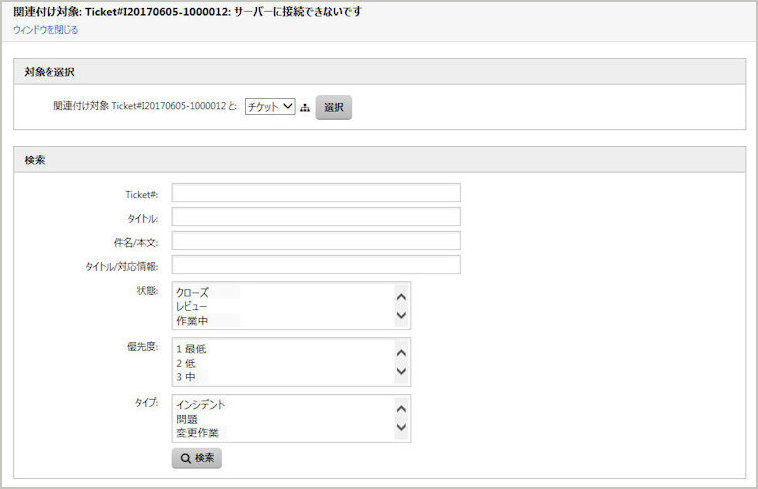Viewport: 758px width, 489px height.
Task: Click the magnifier 検索 search button
Action: 197,458
